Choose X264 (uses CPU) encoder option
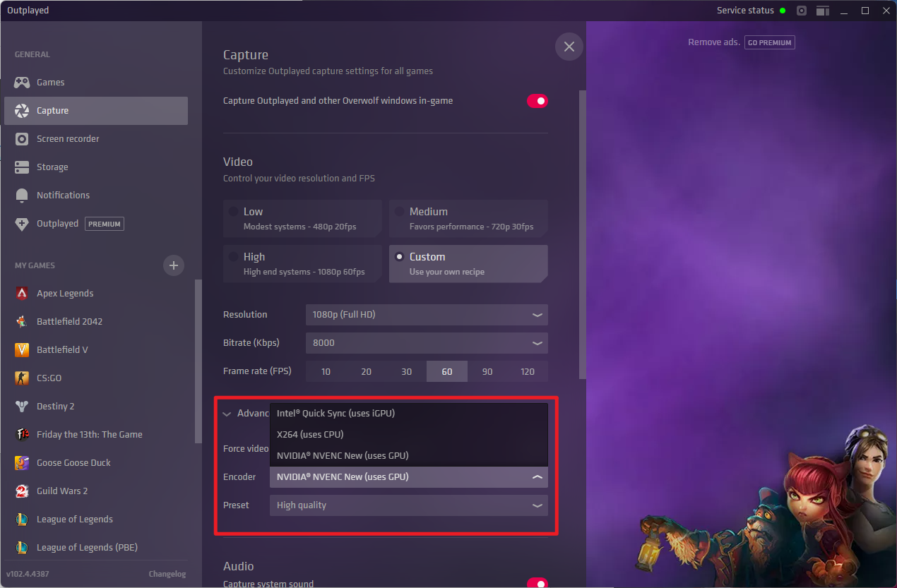Viewport: 897px width, 588px height. pyautogui.click(x=409, y=435)
